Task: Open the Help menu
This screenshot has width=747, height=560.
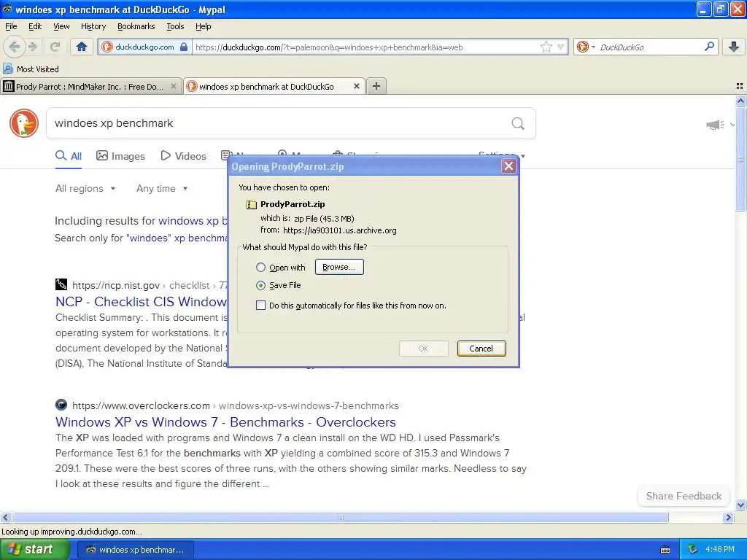Action: 203,26
